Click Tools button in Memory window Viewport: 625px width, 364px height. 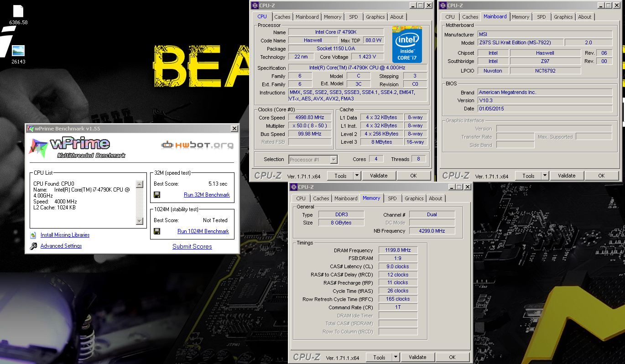pos(379,358)
